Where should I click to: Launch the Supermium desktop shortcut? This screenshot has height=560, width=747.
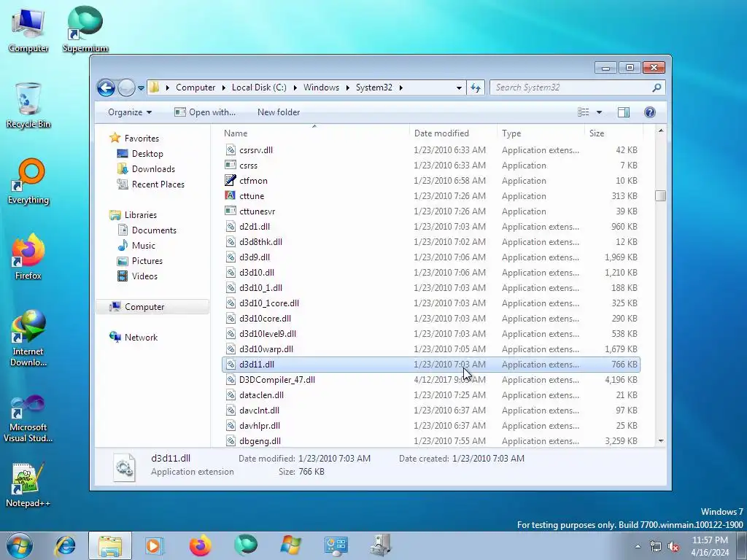pos(85,29)
